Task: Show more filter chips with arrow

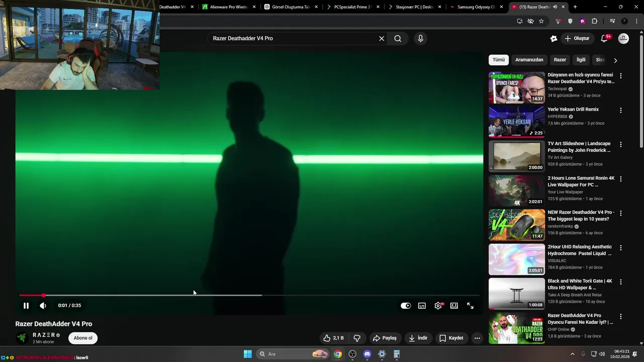Action: 615,60
